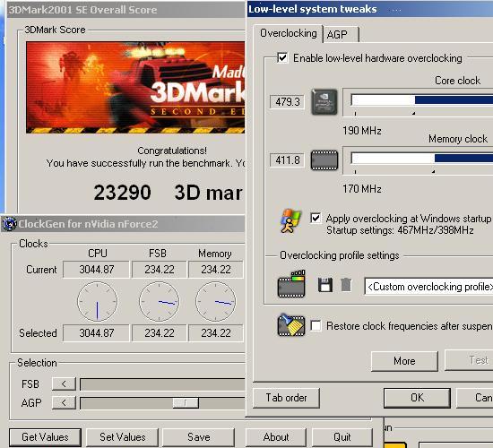Click the Selected FSB field 234.22
493x448 pixels.
[159, 333]
